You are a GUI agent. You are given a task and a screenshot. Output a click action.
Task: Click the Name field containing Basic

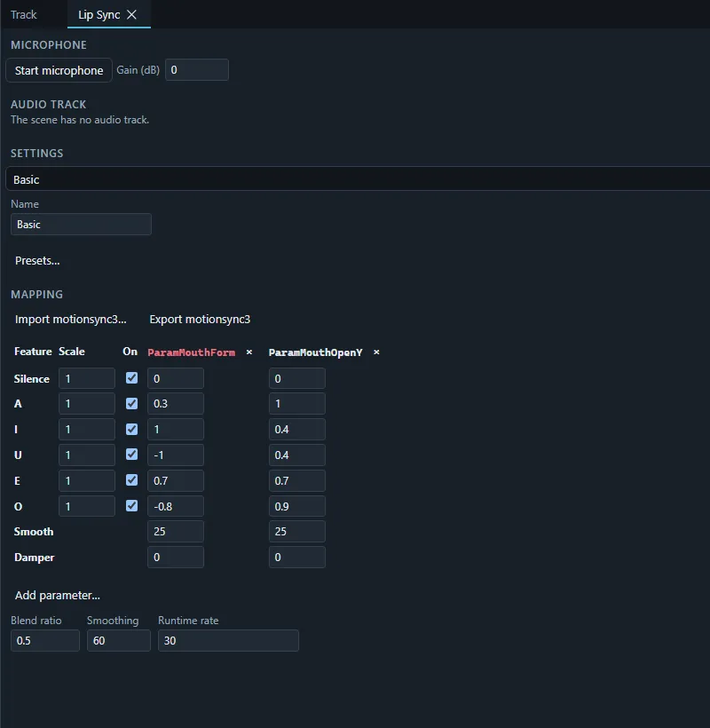click(x=82, y=225)
